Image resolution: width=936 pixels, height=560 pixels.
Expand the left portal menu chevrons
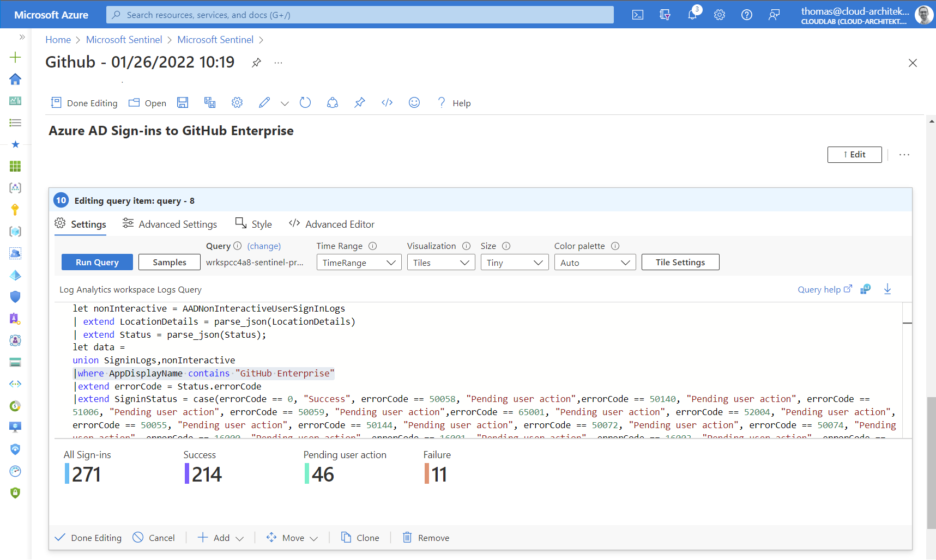(22, 37)
